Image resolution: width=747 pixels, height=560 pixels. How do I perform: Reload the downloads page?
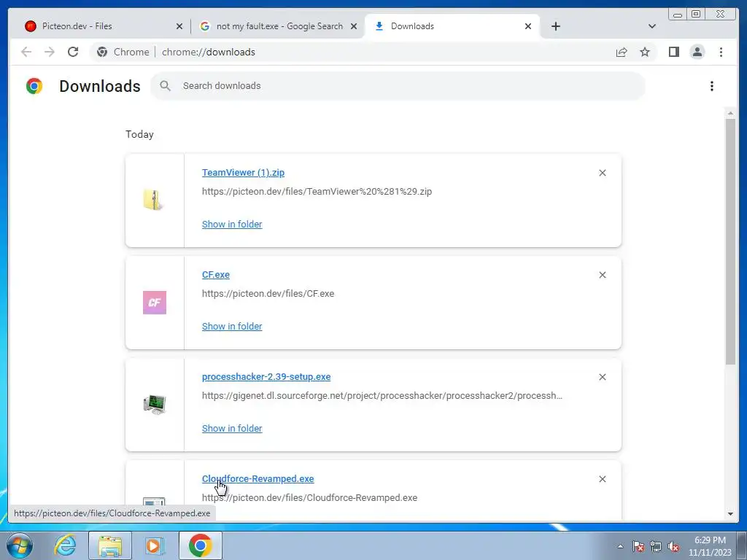point(73,52)
